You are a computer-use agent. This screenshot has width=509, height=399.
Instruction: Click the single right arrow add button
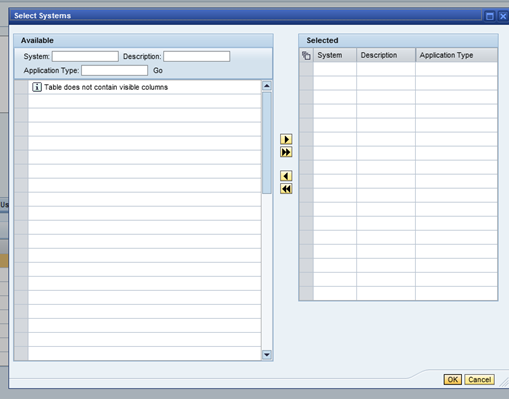pos(286,139)
